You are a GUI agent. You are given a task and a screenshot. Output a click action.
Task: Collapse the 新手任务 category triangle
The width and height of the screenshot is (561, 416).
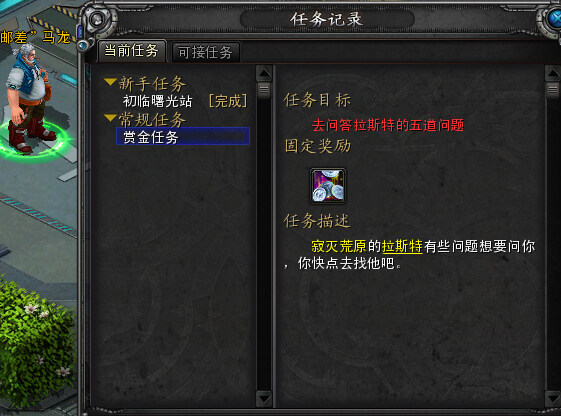point(111,82)
